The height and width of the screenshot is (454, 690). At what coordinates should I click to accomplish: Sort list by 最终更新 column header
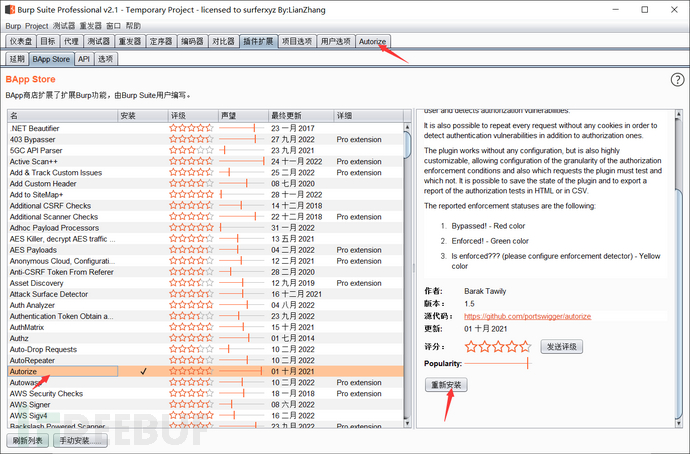pyautogui.click(x=301, y=116)
